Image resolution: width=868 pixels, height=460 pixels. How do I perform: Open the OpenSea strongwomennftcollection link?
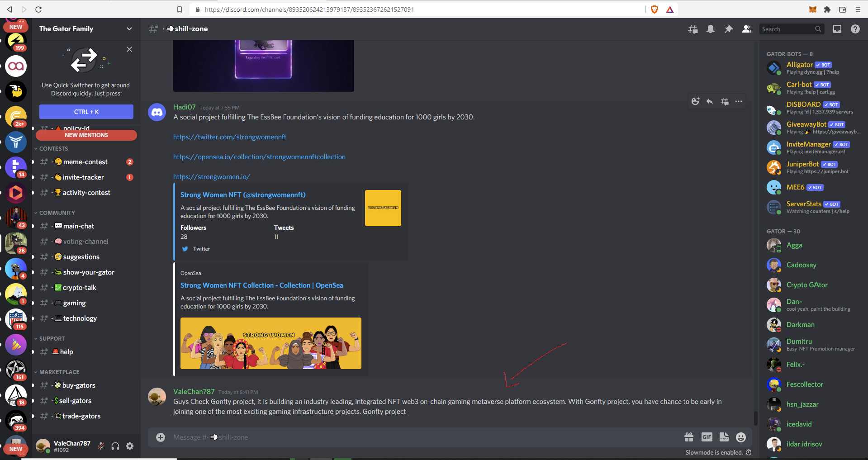point(259,157)
